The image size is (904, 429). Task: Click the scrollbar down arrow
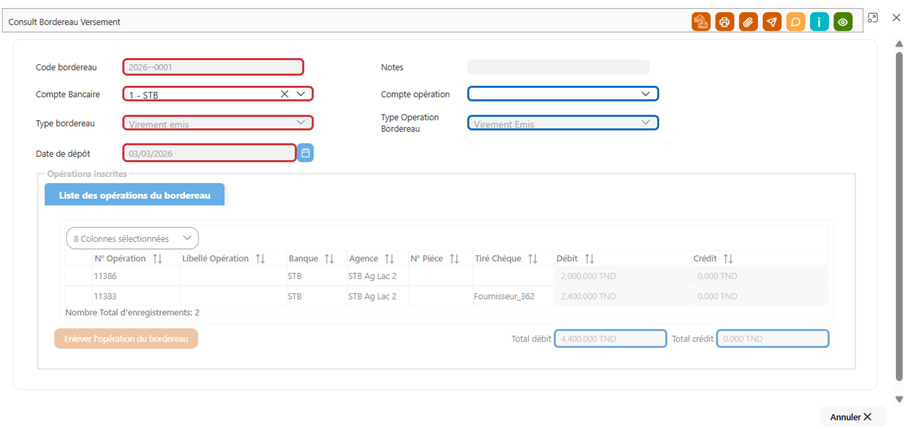898,399
